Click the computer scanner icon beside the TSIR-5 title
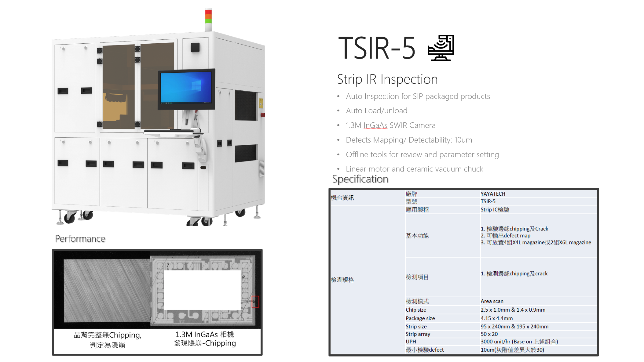The image size is (644, 362). pyautogui.click(x=441, y=48)
